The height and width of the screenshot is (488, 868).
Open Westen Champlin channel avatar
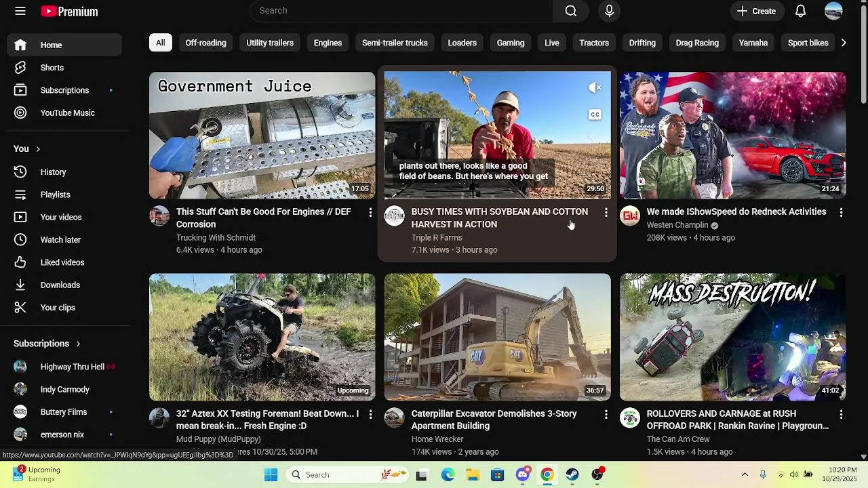[x=630, y=216]
